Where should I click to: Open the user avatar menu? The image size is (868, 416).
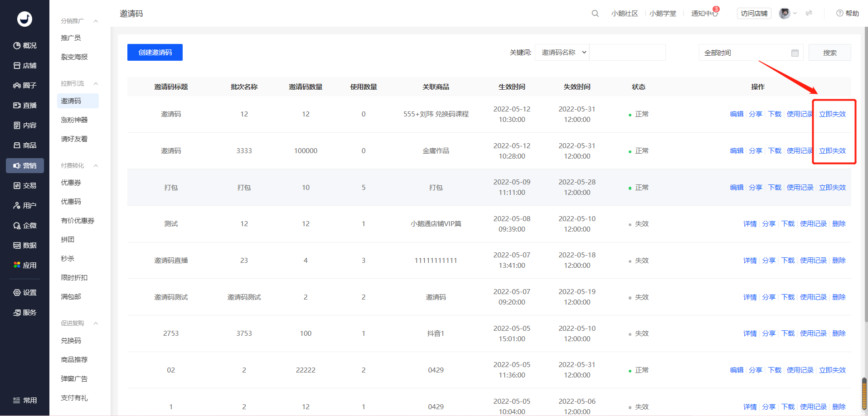787,13
